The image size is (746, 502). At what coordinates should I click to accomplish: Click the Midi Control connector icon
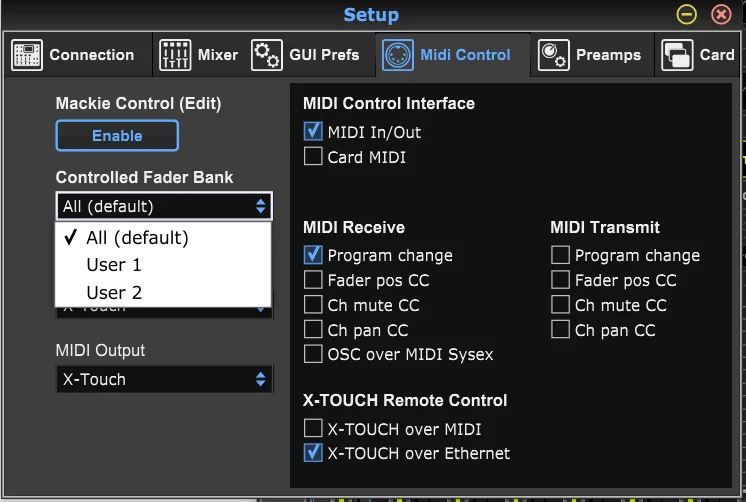tap(398, 55)
